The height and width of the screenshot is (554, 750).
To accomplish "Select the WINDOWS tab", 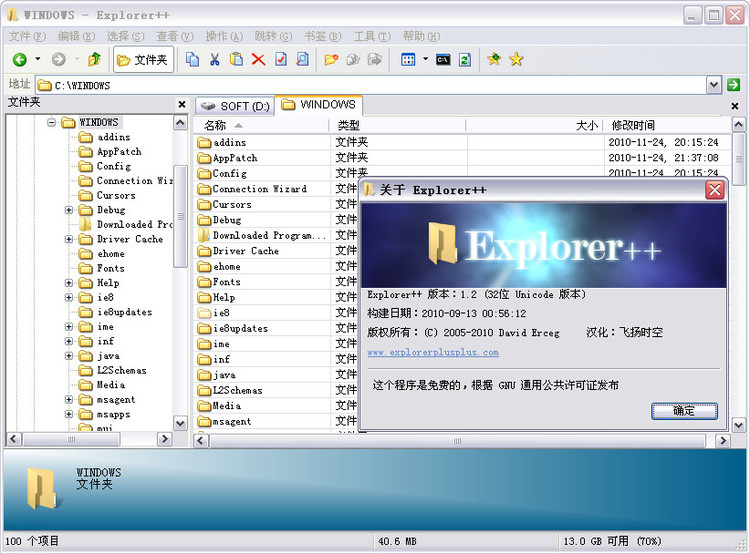I will 318,105.
